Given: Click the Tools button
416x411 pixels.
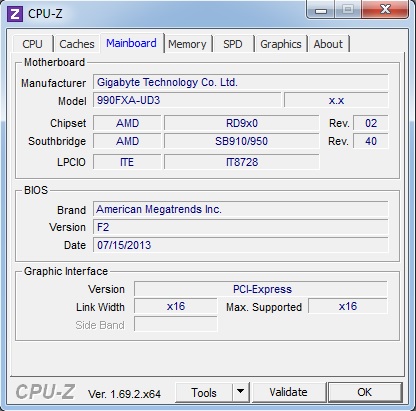Looking at the screenshot, I should [204, 393].
